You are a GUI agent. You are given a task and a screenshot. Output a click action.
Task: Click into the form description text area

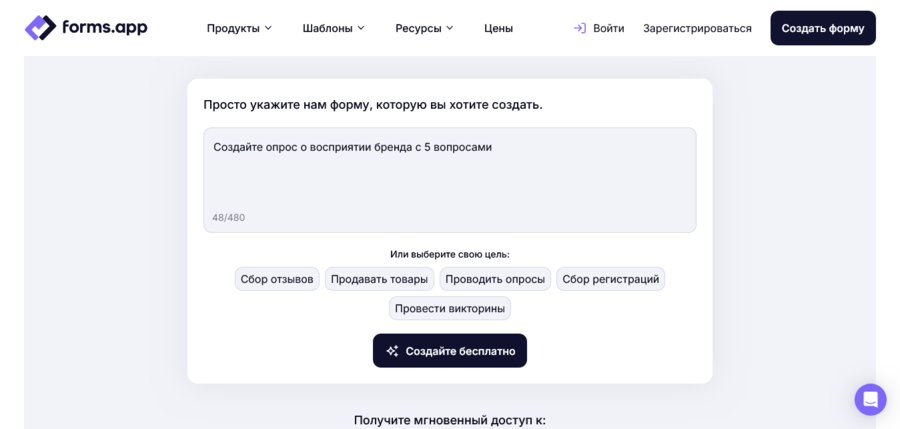click(x=449, y=180)
